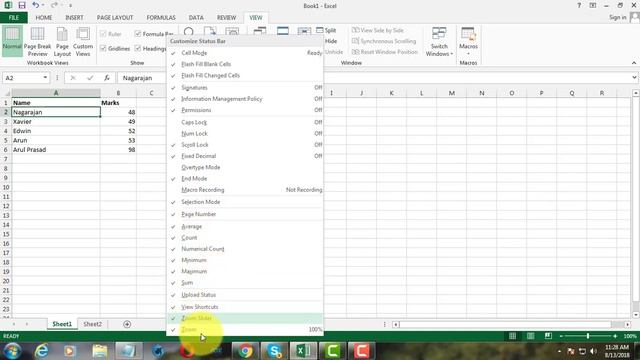Click the zoom slider handle
640x360 pixels.
coord(588,336)
